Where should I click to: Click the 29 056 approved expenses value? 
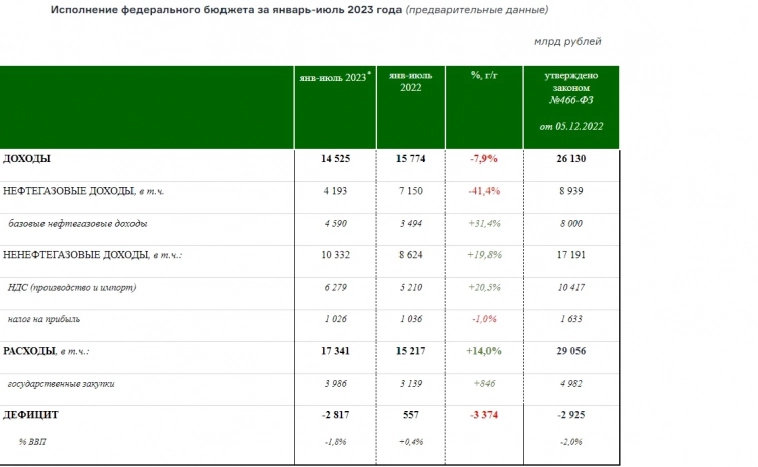(x=572, y=351)
